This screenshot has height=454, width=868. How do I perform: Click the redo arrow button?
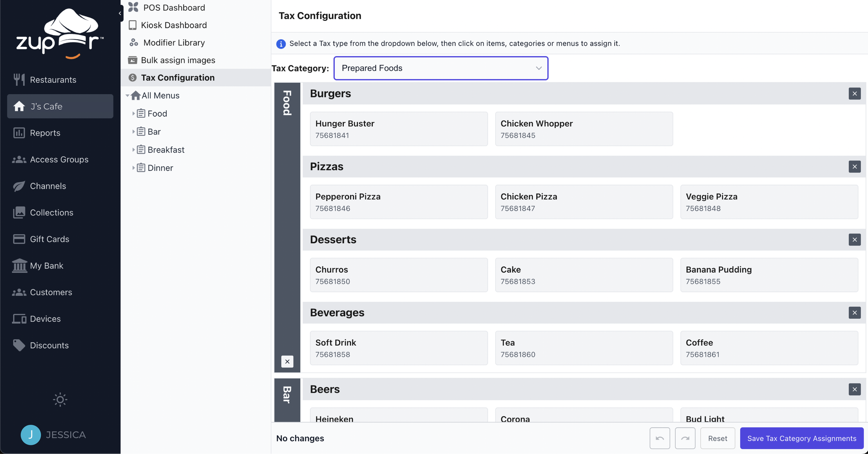pos(685,438)
